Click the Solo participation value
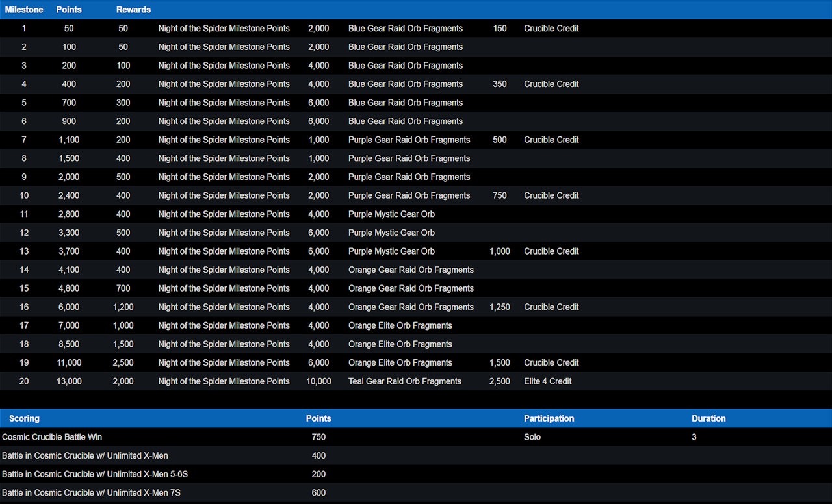The height and width of the screenshot is (504, 832). pos(532,437)
